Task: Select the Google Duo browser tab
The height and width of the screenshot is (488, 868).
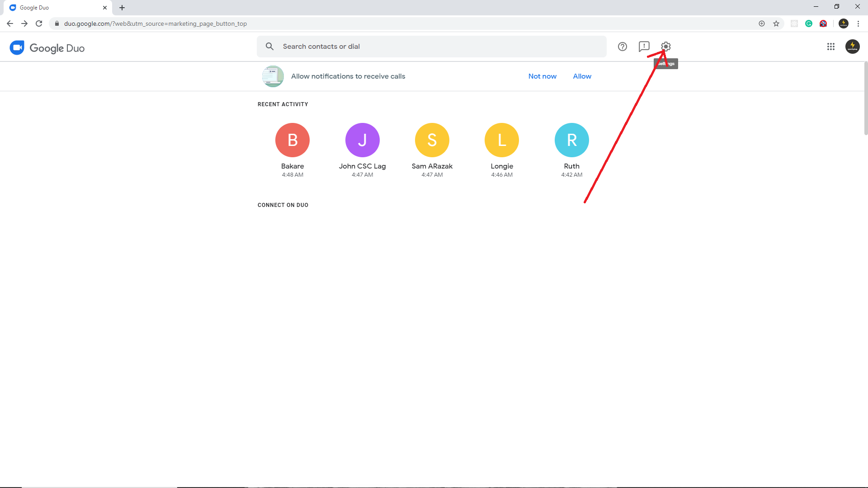Action: pyautogui.click(x=58, y=8)
